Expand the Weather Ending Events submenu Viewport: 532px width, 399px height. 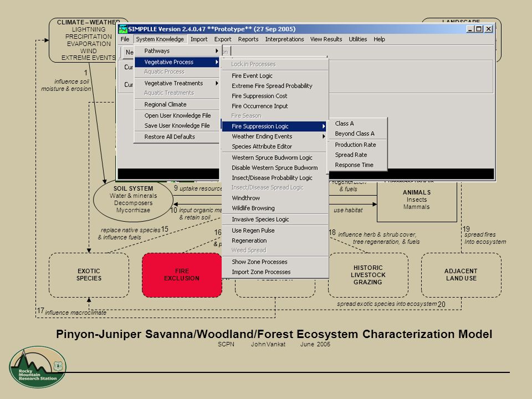274,136
